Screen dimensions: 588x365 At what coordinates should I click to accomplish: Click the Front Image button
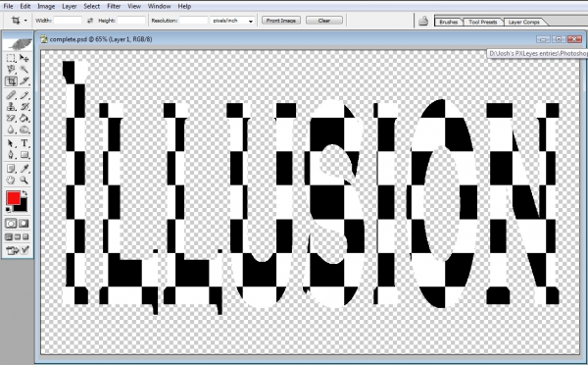(x=281, y=21)
